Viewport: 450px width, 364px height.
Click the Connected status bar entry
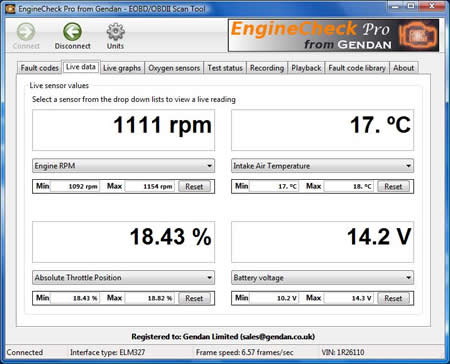[x=25, y=352]
